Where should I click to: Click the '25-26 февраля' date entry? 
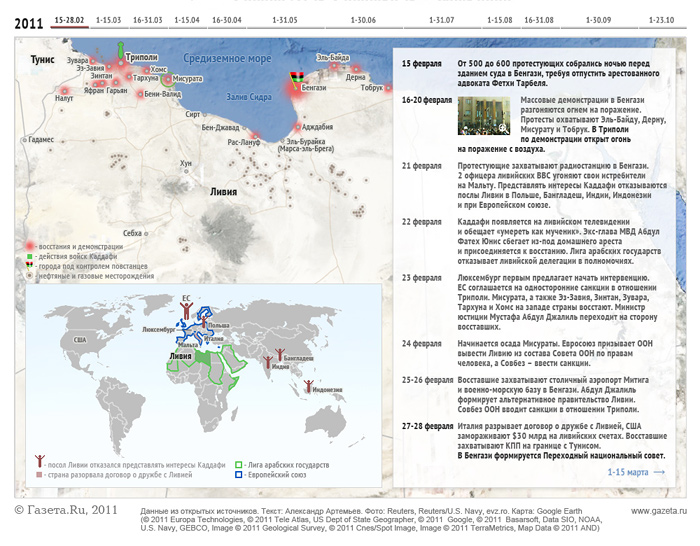coord(427,380)
